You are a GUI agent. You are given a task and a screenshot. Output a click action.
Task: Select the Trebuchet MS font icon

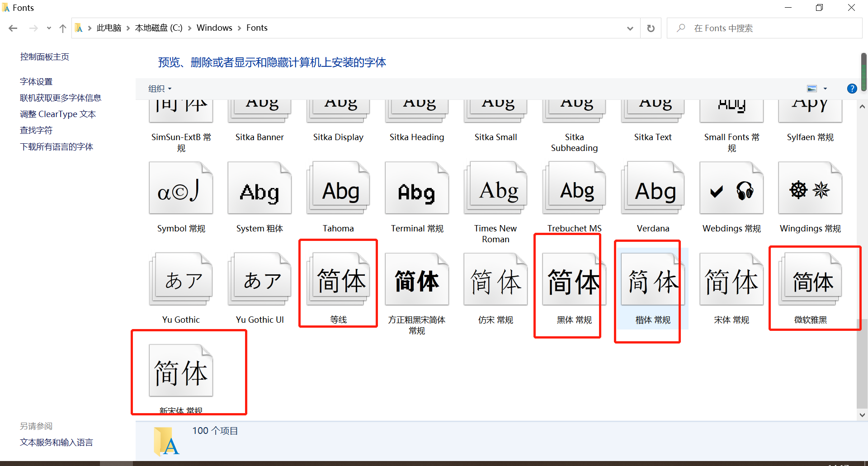[x=574, y=188]
